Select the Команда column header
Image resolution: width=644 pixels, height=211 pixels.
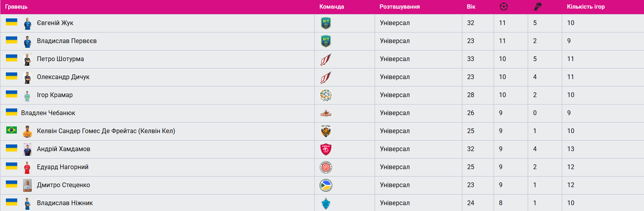(332, 7)
